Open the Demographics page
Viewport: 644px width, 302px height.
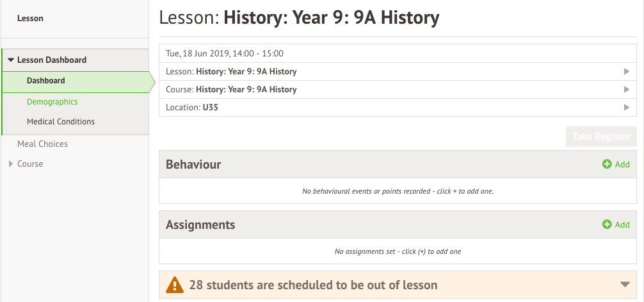(52, 101)
